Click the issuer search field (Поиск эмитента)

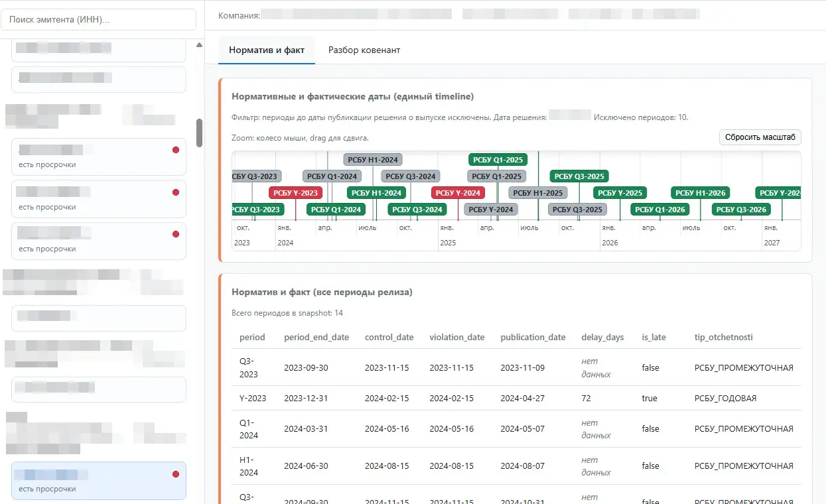point(99,19)
